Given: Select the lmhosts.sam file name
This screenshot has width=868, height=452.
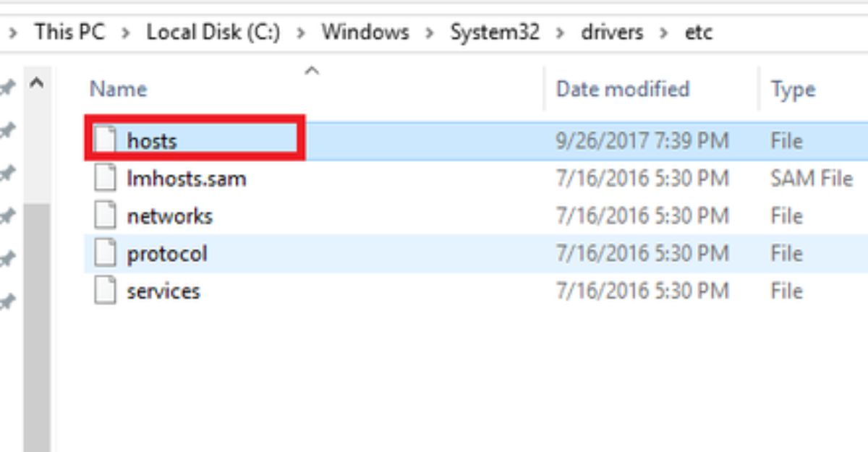Looking at the screenshot, I should tap(187, 178).
